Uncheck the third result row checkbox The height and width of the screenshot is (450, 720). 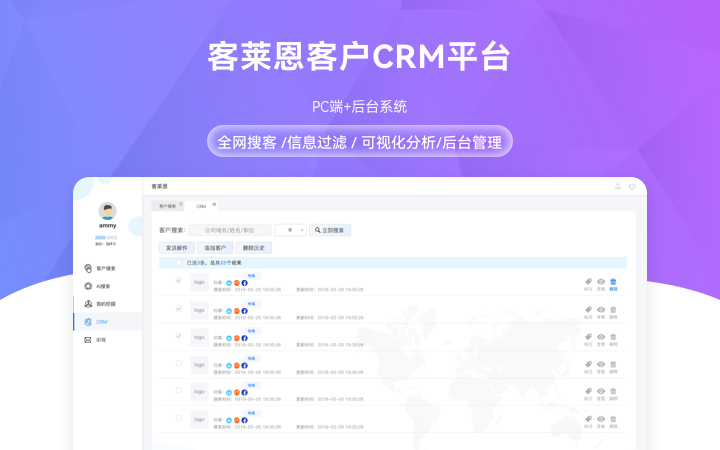pyautogui.click(x=179, y=336)
